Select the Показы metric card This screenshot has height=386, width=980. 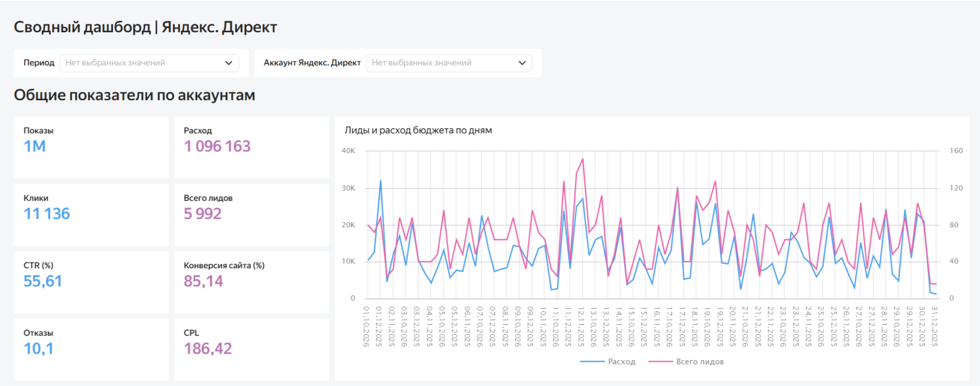[x=91, y=147]
